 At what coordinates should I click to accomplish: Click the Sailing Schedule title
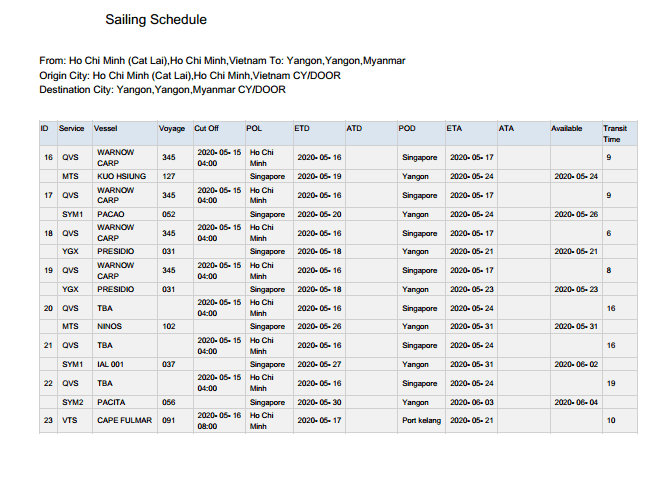click(156, 20)
